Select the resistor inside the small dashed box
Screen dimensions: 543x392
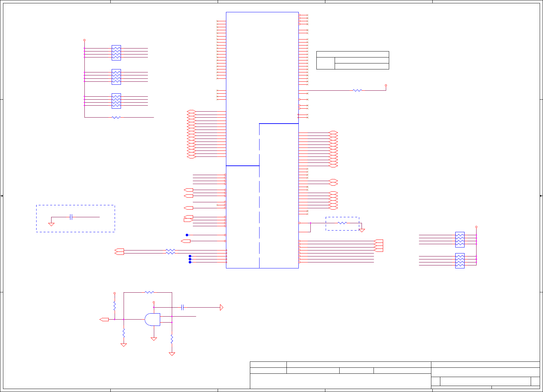[x=342, y=223]
